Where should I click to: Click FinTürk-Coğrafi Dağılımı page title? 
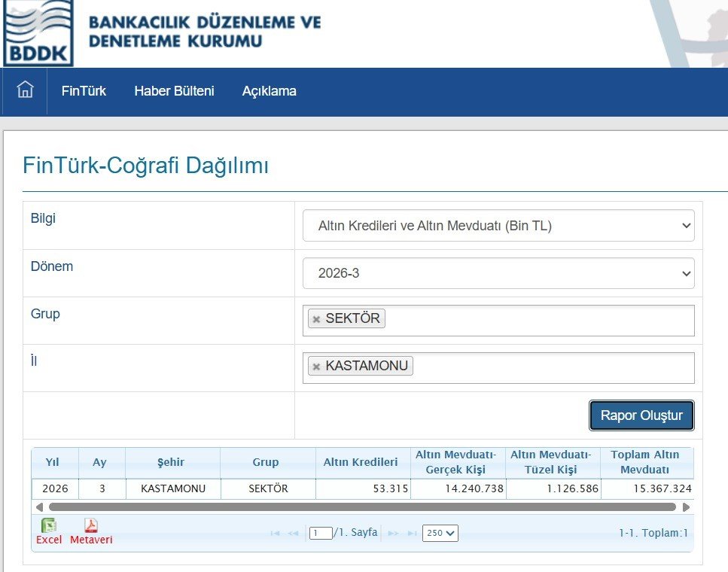pyautogui.click(x=146, y=166)
